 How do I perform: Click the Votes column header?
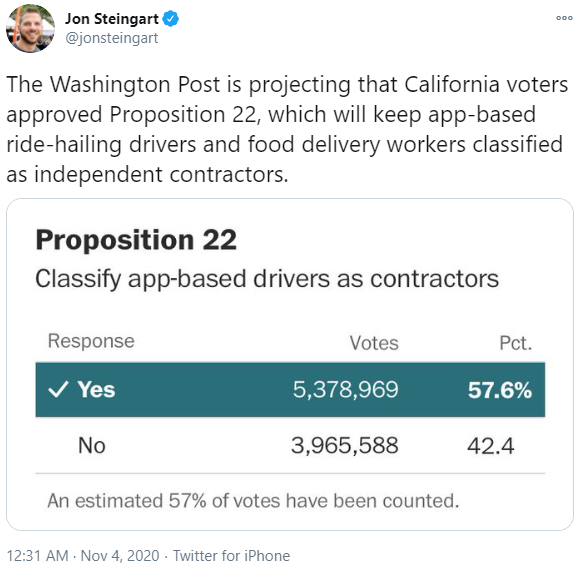point(374,343)
